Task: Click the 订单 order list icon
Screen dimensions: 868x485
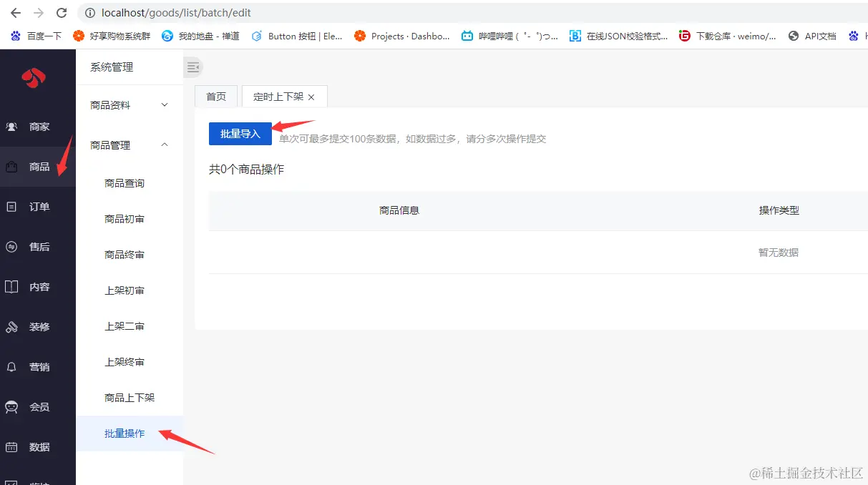Action: (11, 207)
